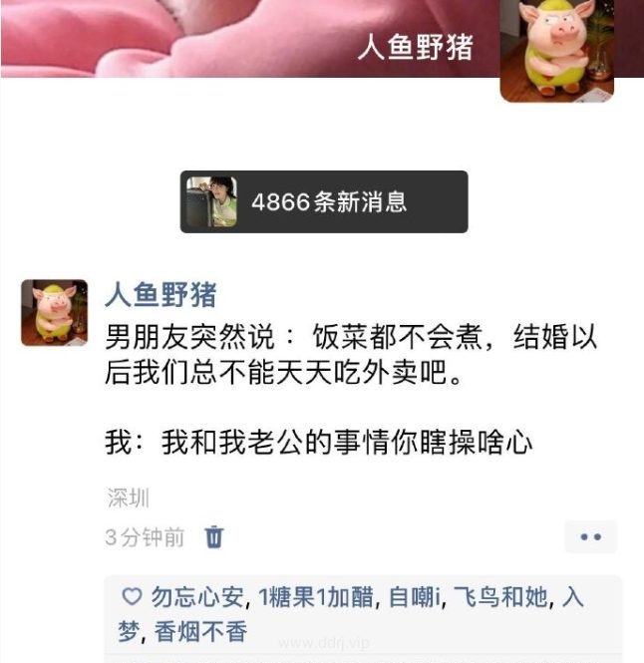Screen dimensions: 644x663
Task: Tap the 人鱼野猪 name on cover photo
Action: point(416,47)
